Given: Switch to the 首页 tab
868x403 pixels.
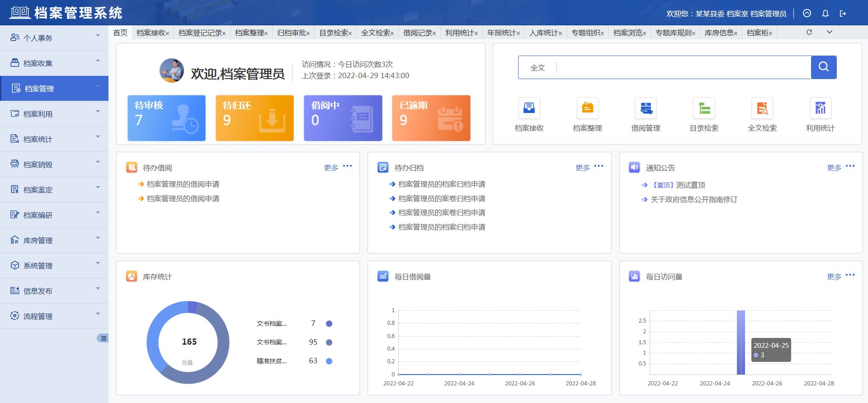Looking at the screenshot, I should pyautogui.click(x=120, y=33).
